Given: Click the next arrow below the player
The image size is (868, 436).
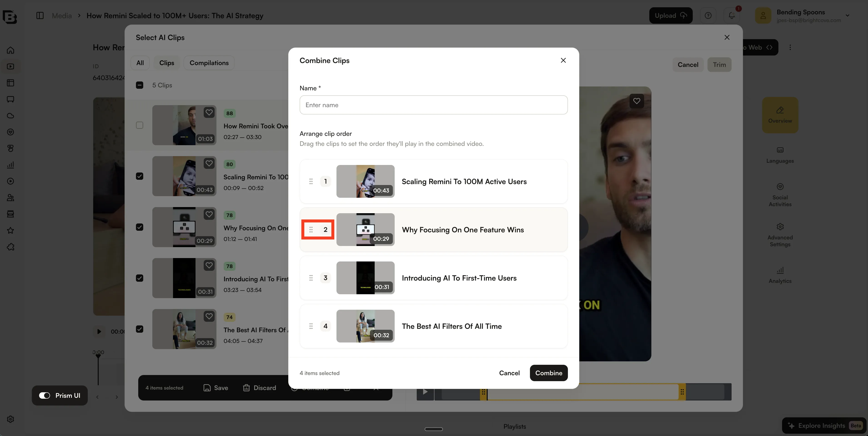Looking at the screenshot, I should [x=117, y=397].
